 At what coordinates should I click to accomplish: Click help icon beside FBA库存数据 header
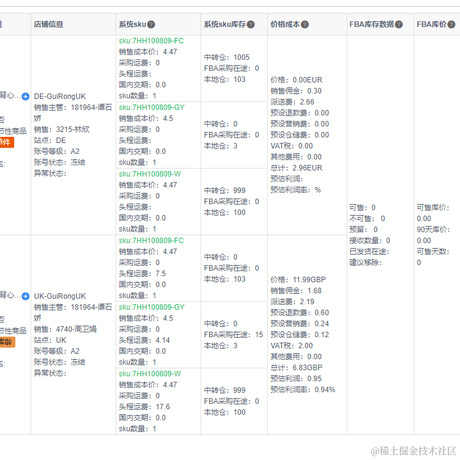pos(399,24)
